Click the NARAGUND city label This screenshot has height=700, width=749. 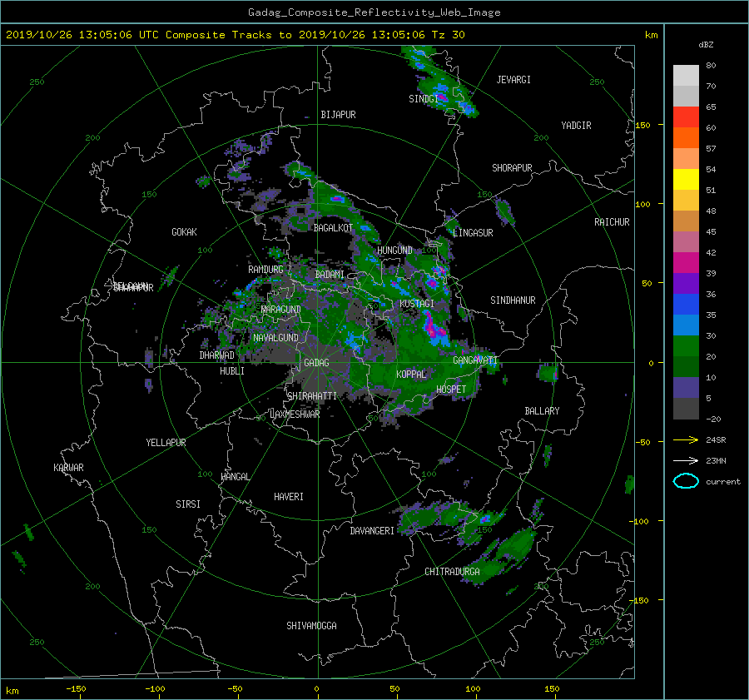[281, 310]
